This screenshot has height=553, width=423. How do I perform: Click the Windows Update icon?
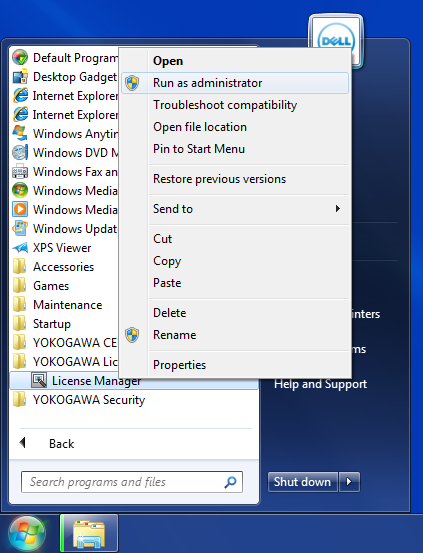coord(20,229)
